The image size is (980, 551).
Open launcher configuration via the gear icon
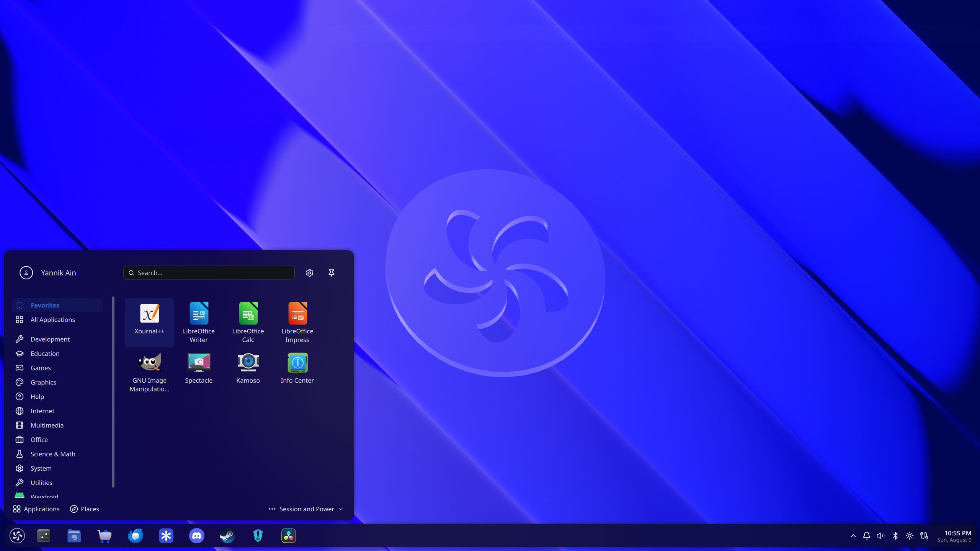[x=310, y=273]
